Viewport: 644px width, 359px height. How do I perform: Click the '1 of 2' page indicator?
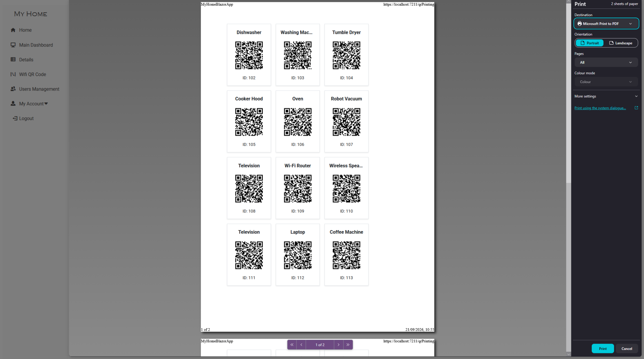320,345
